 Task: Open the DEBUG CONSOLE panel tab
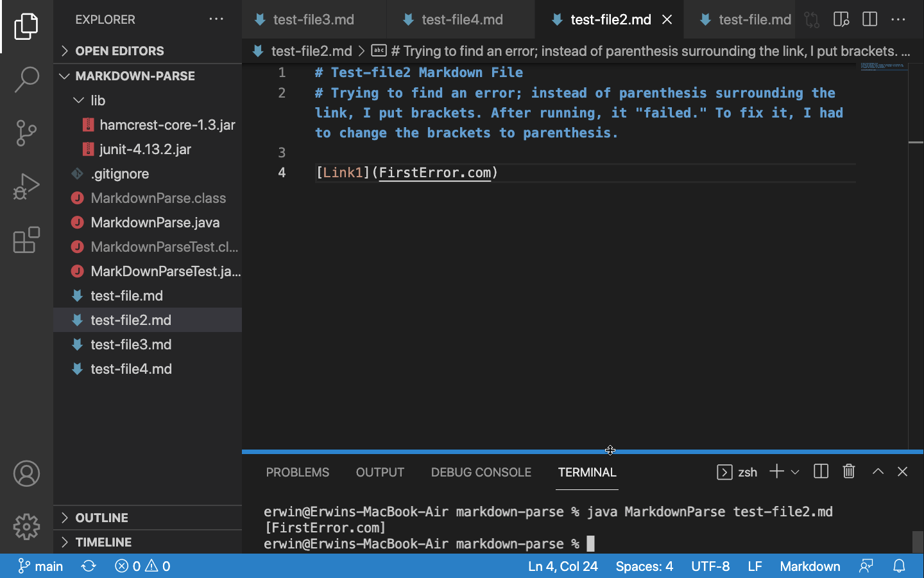tap(481, 472)
